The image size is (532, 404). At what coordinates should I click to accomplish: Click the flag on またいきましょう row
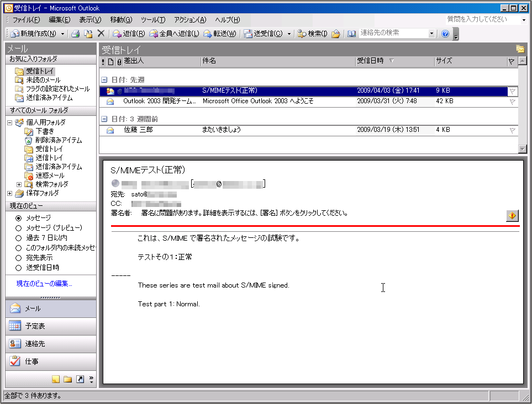click(512, 130)
